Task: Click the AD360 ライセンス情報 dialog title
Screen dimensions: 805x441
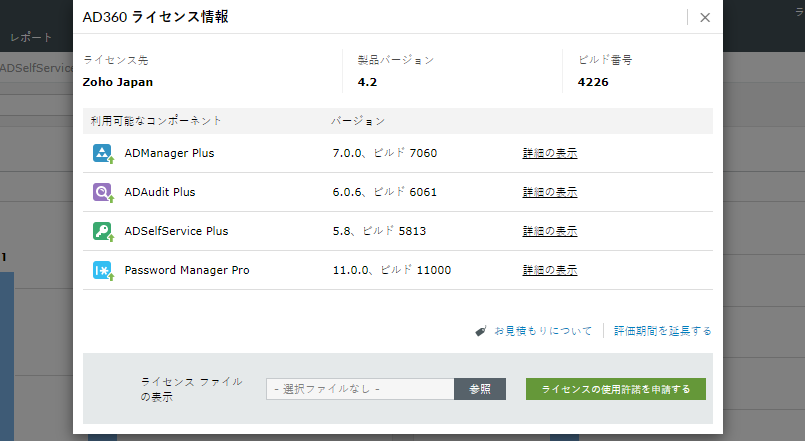Action: pos(156,17)
